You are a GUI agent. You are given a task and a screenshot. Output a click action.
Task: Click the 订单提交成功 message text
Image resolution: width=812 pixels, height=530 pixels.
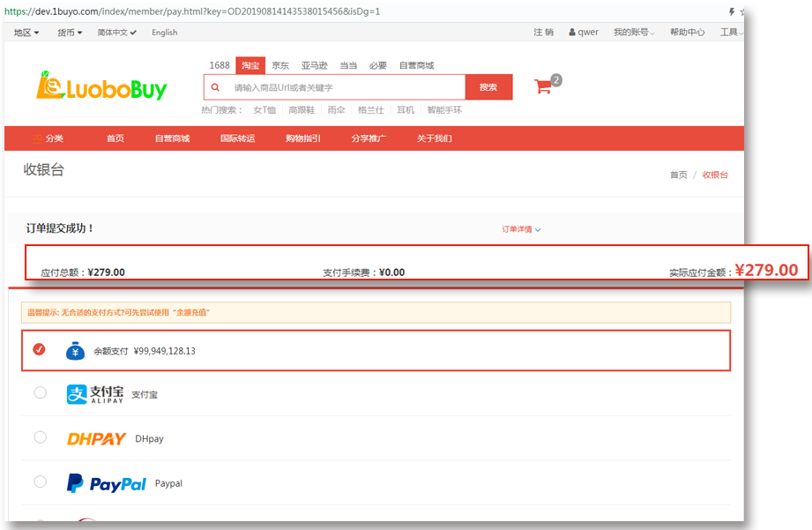click(60, 228)
